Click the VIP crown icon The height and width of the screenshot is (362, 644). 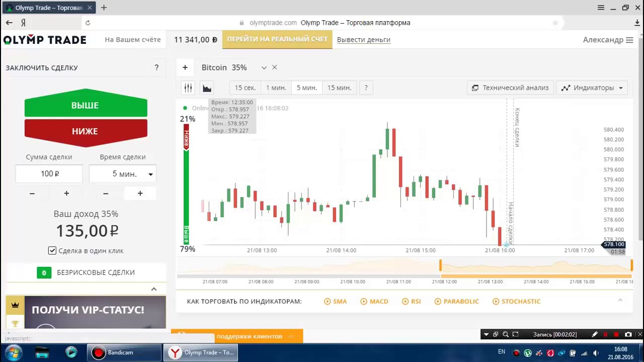pyautogui.click(x=15, y=305)
